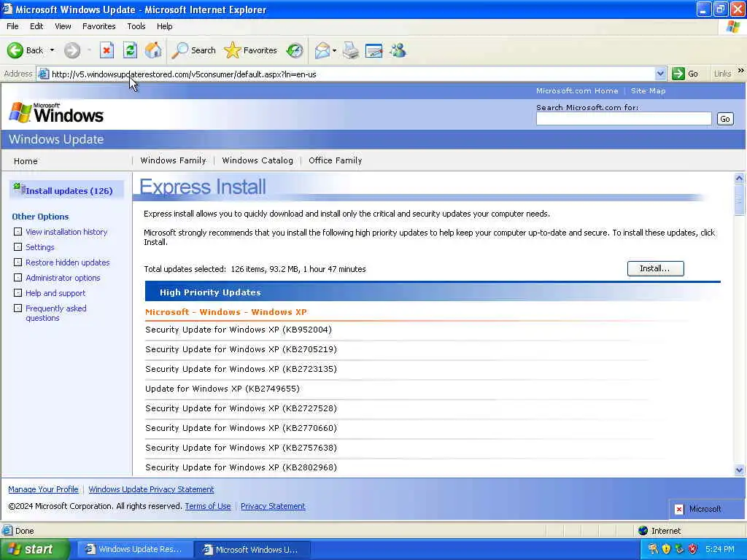Click box beside Settings option
The image size is (747, 560).
click(18, 246)
